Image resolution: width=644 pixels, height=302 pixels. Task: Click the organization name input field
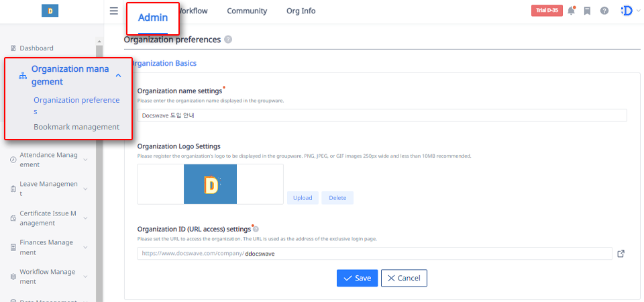pyautogui.click(x=382, y=115)
